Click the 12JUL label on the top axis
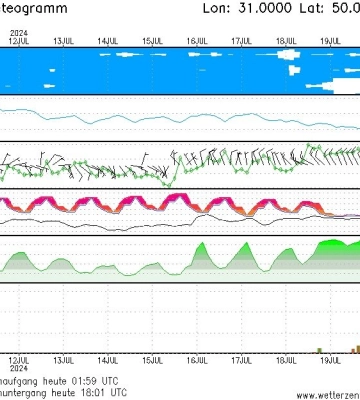The width and height of the screenshot is (360, 400). point(19,41)
